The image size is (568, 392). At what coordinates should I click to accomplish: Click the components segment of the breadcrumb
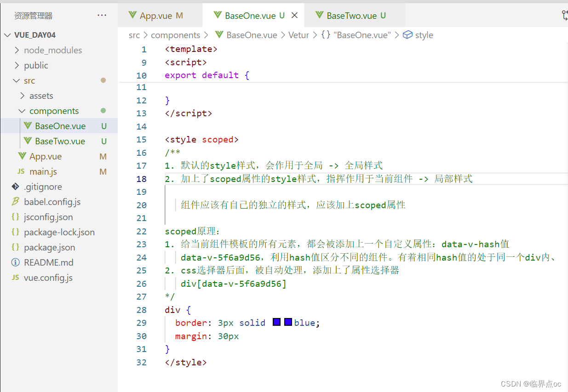[176, 35]
